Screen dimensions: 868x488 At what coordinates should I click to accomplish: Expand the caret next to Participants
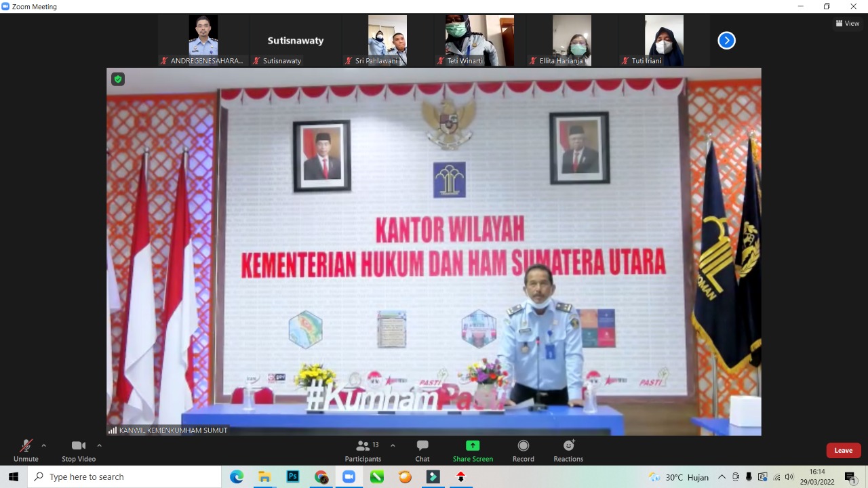[393, 445]
